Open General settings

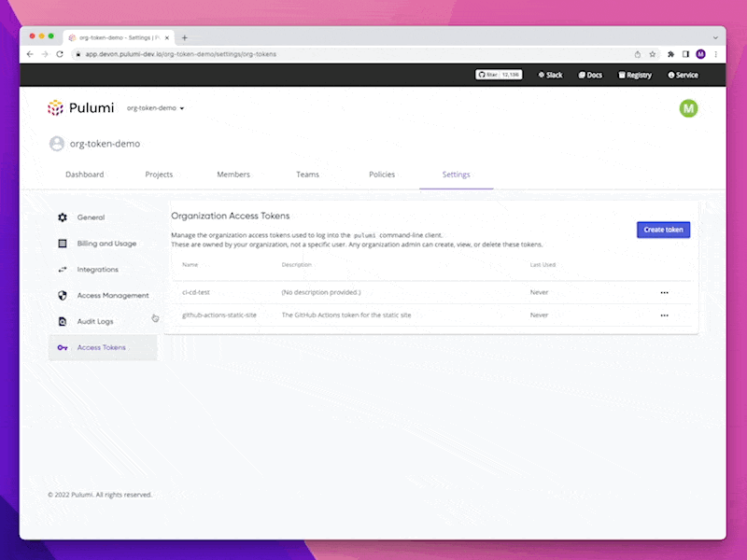(103, 217)
